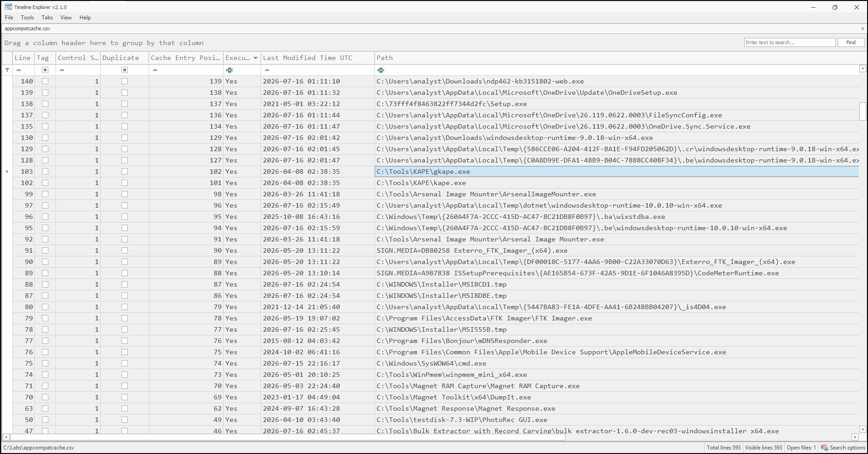Click the Find button
This screenshot has height=454, width=868.
point(851,42)
